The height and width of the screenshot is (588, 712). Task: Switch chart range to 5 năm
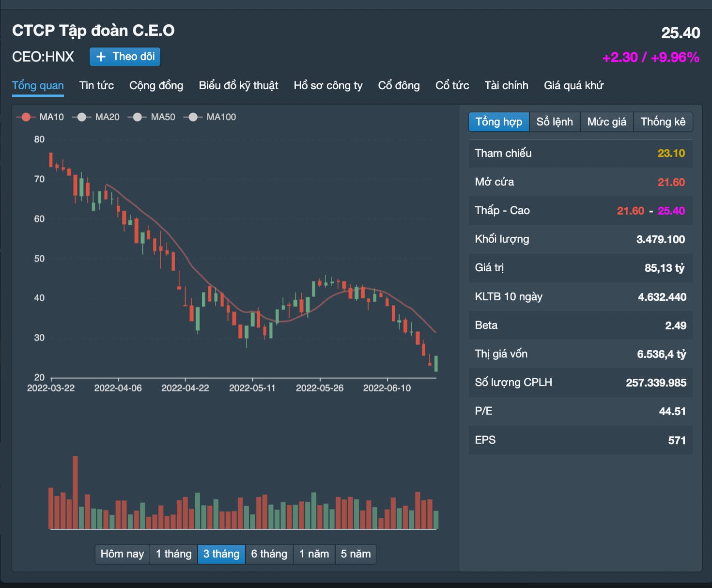[356, 554]
